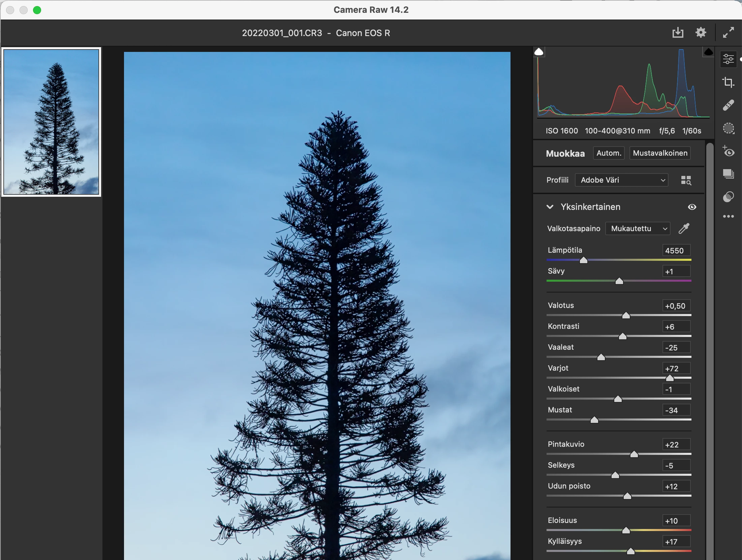Screen dimensions: 742x560
Task: Open the Snapshots panel icon
Action: click(x=728, y=174)
